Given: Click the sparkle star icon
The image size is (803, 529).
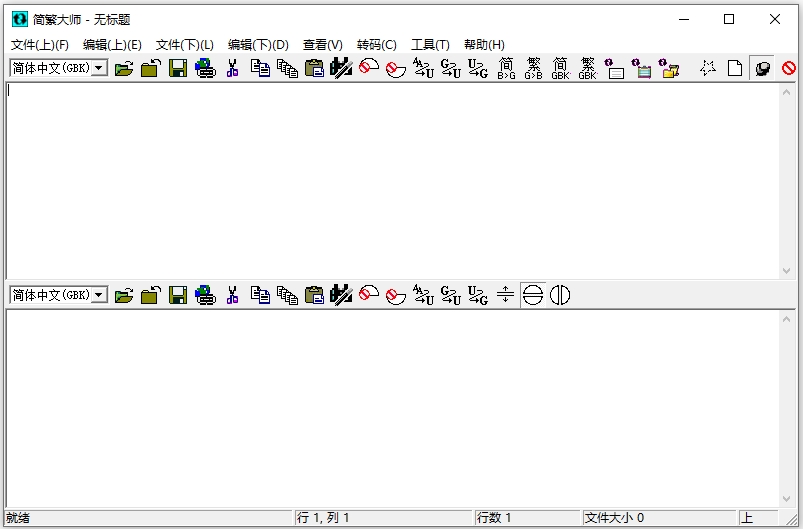Looking at the screenshot, I should pos(708,68).
